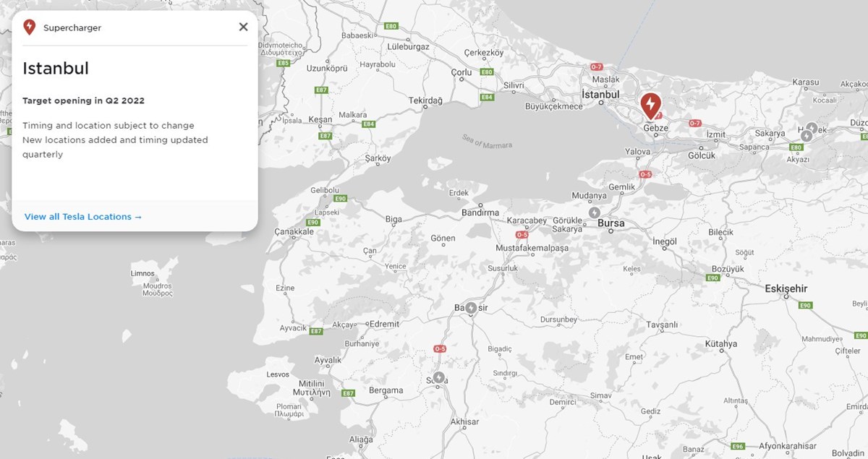The height and width of the screenshot is (459, 868).
Task: Click the Biga map label
Action: pyautogui.click(x=393, y=219)
